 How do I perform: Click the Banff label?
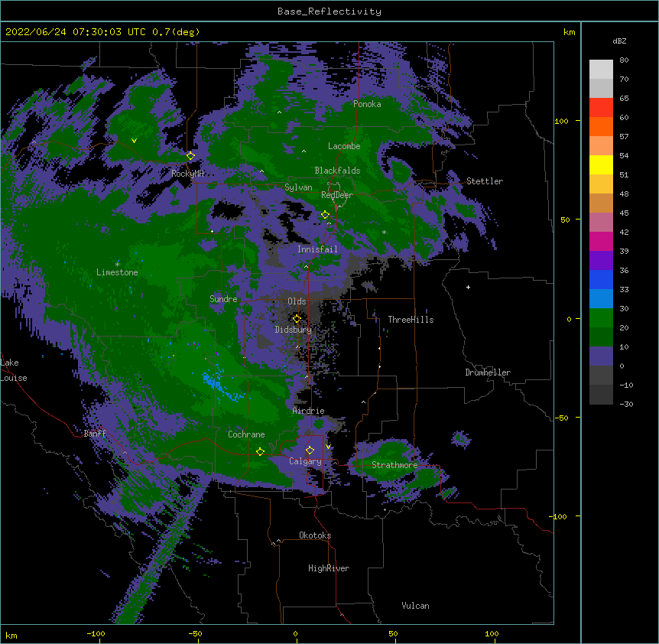click(x=95, y=434)
